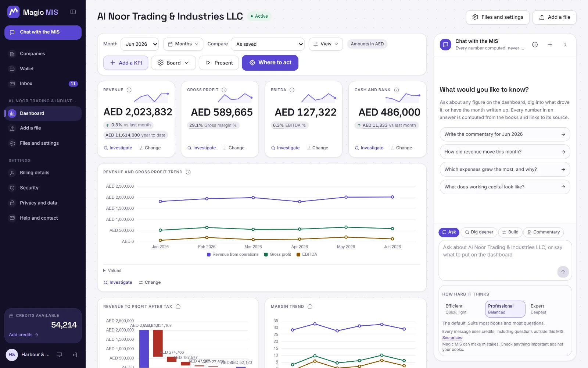Image resolution: width=588 pixels, height=368 pixels.
Task: Click the chat message input box
Action: click(x=505, y=261)
